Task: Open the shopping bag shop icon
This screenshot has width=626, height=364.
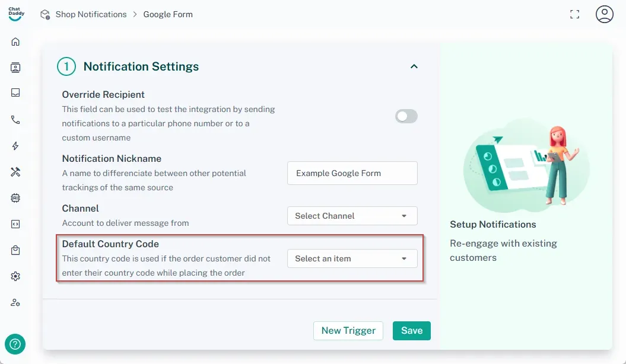Action: click(x=15, y=250)
